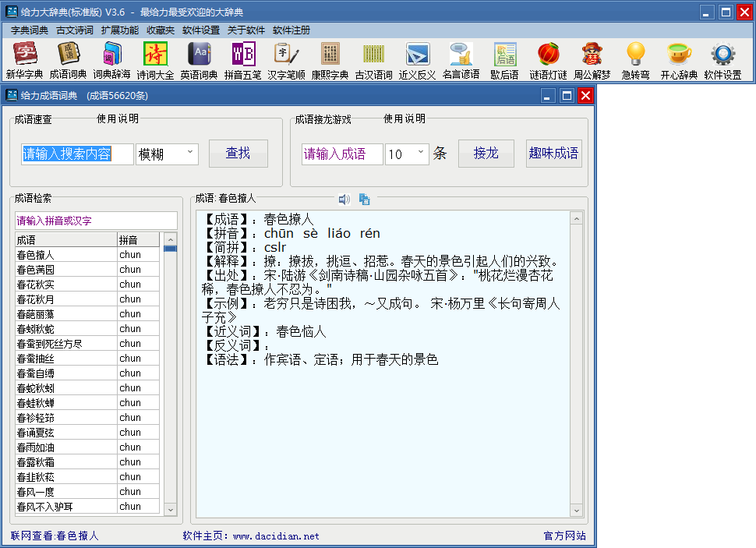Play idiom pronunciation with speaker icon
Screen dimensions: 756x548
pyautogui.click(x=344, y=200)
